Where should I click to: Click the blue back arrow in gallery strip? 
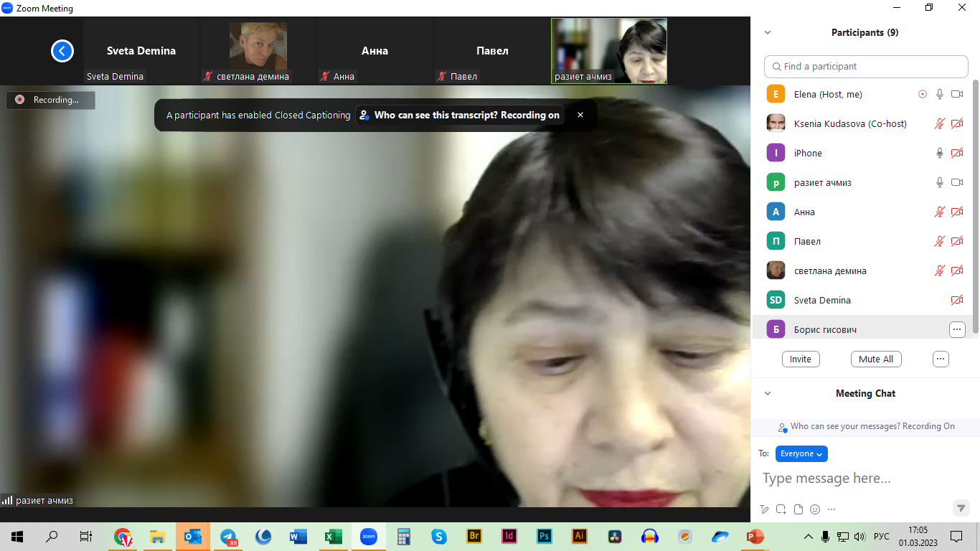point(62,51)
